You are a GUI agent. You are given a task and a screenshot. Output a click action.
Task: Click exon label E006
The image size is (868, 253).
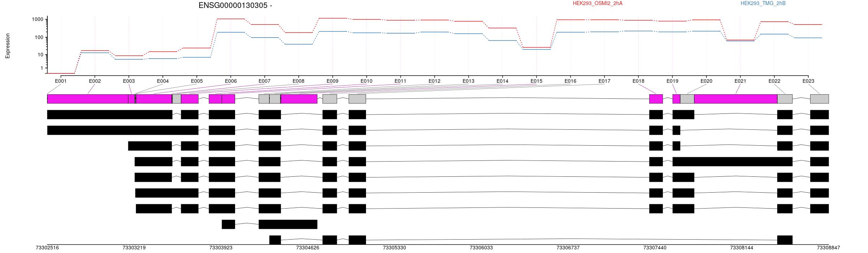[231, 81]
